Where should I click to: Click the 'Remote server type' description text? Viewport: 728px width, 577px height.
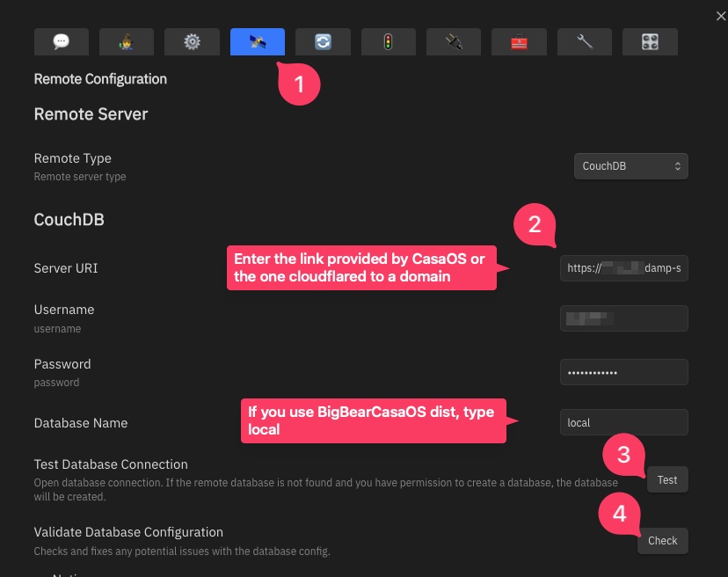[x=80, y=177]
